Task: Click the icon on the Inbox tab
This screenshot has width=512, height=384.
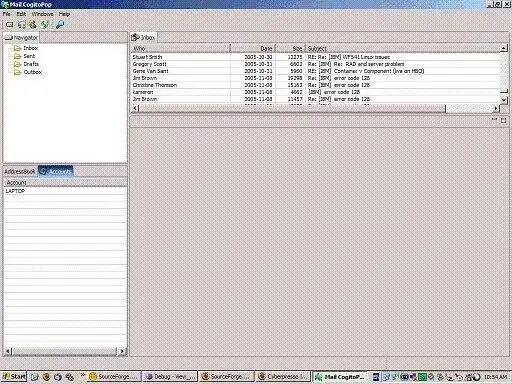Action: coord(135,37)
